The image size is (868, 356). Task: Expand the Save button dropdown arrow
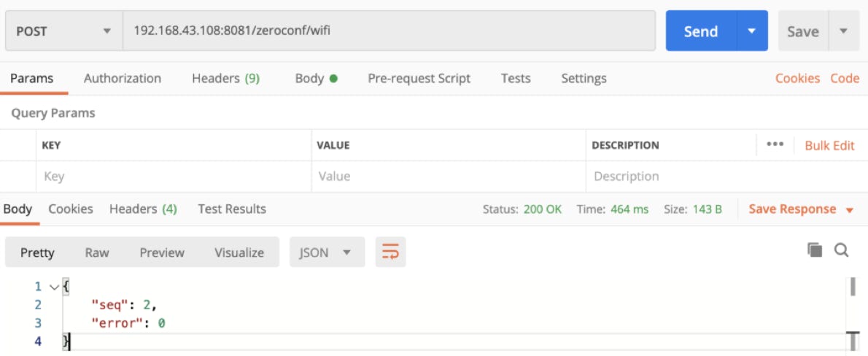point(844,31)
